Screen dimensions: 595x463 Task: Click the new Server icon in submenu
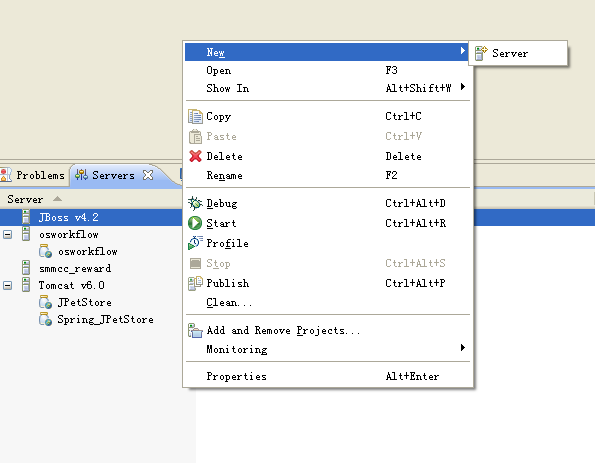click(x=481, y=53)
